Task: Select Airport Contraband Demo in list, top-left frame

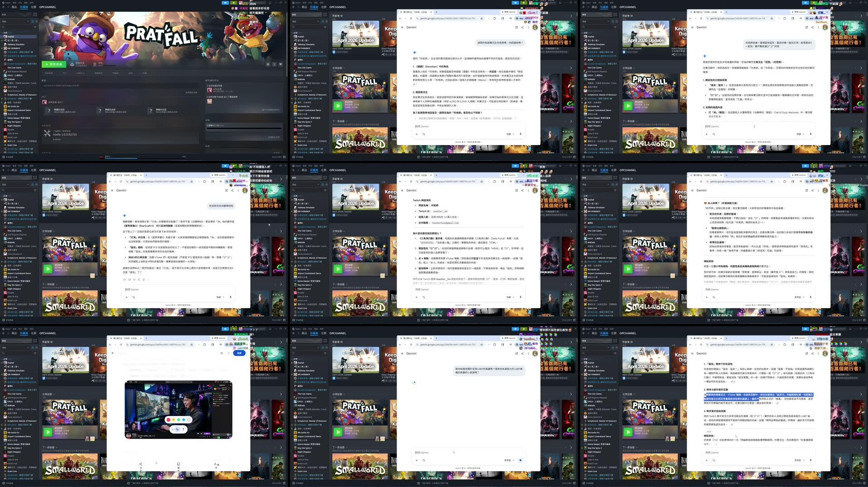Action: point(19,110)
